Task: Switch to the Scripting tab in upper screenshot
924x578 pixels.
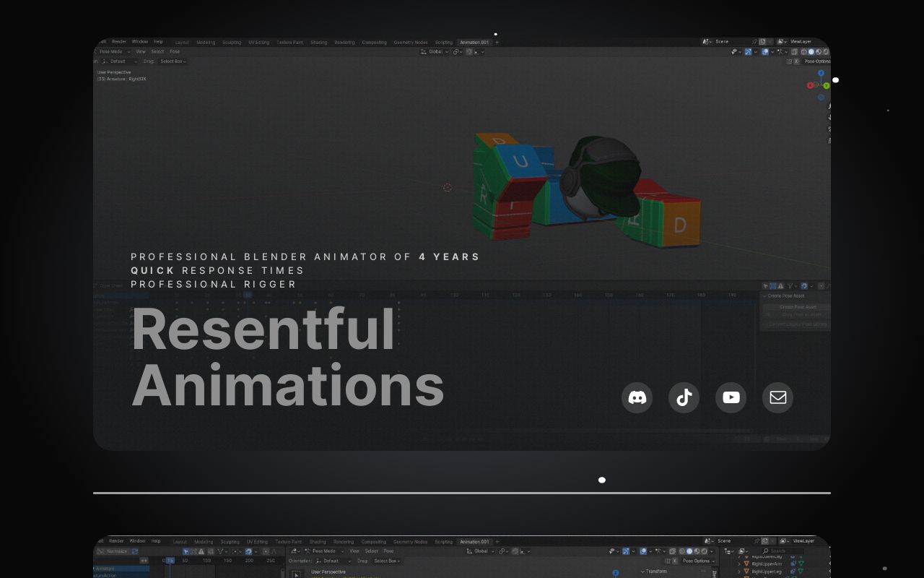Action: (x=443, y=43)
